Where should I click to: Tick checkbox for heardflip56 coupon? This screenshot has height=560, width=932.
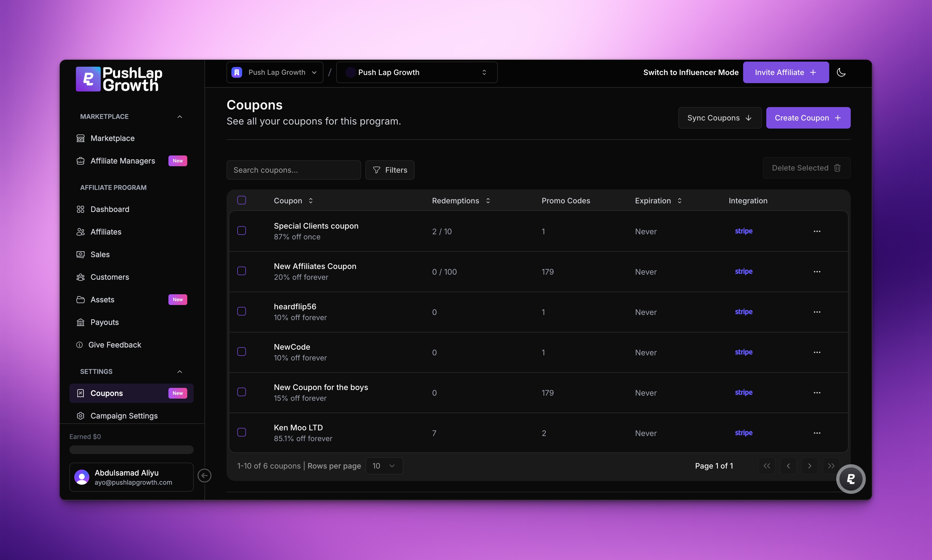tap(242, 311)
